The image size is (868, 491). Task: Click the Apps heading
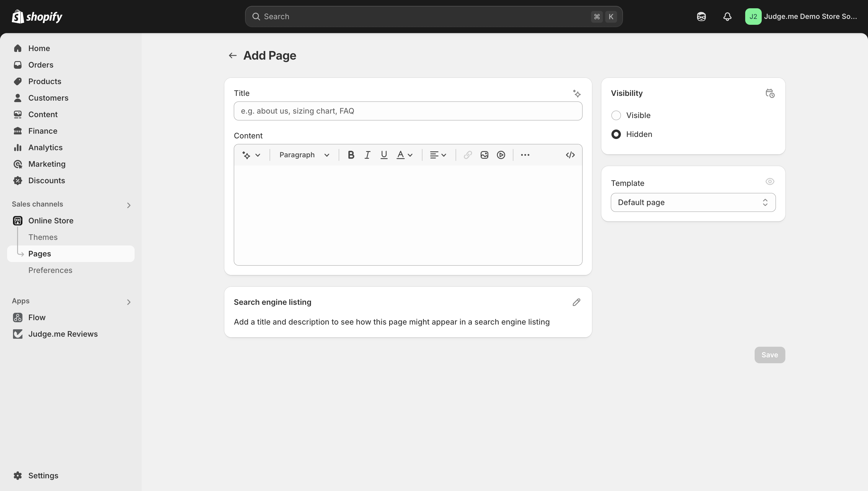(x=21, y=301)
